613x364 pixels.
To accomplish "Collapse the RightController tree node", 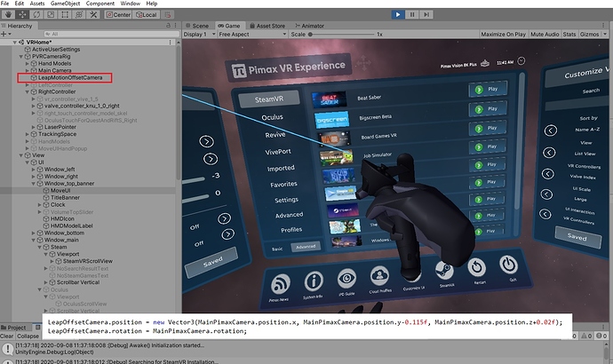I will [28, 91].
